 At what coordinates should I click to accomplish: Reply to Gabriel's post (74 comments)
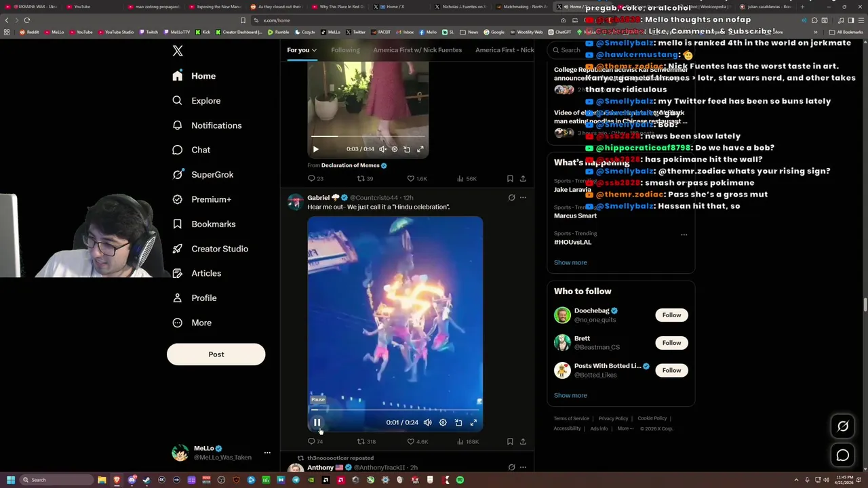315,441
